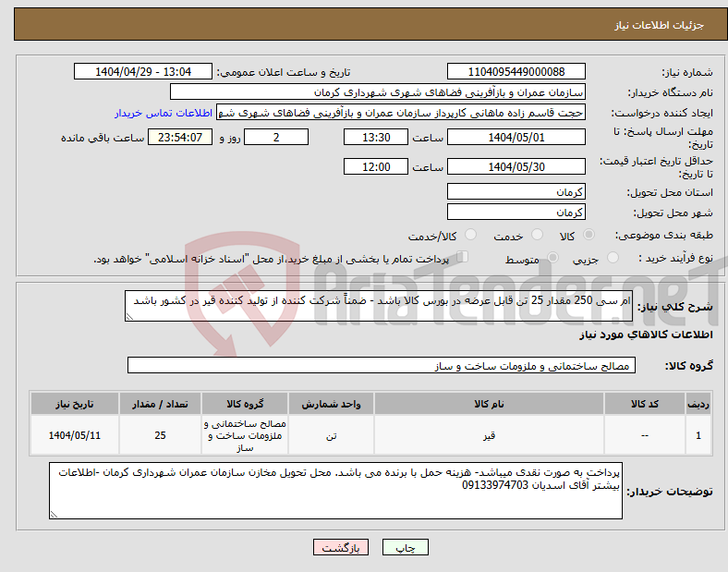Click the جزئیات اطلاعات نیاز page title

coord(659,25)
